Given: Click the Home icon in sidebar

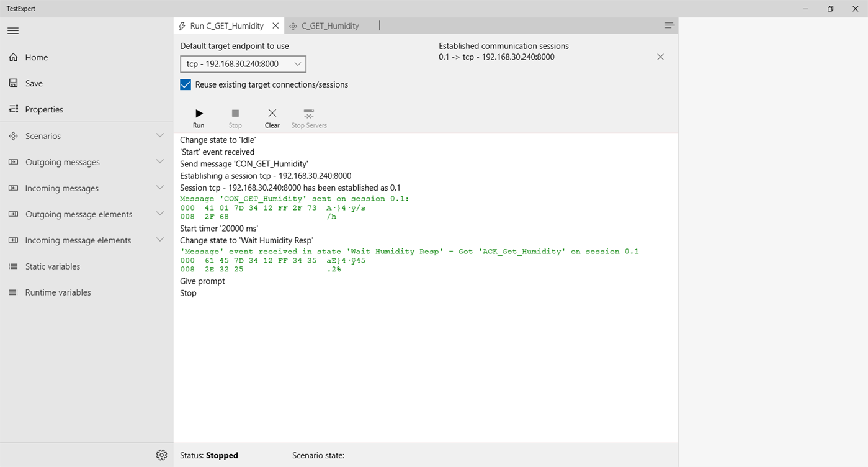Looking at the screenshot, I should [x=13, y=57].
